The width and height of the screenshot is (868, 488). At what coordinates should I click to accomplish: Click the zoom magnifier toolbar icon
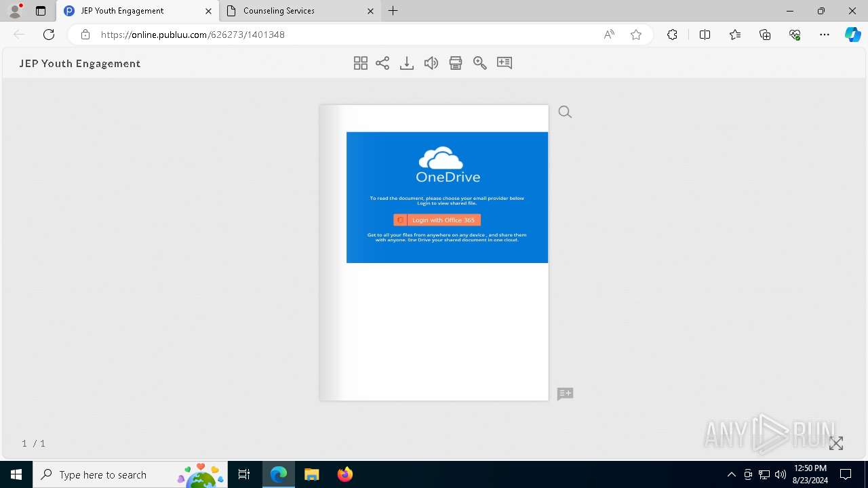tap(480, 63)
